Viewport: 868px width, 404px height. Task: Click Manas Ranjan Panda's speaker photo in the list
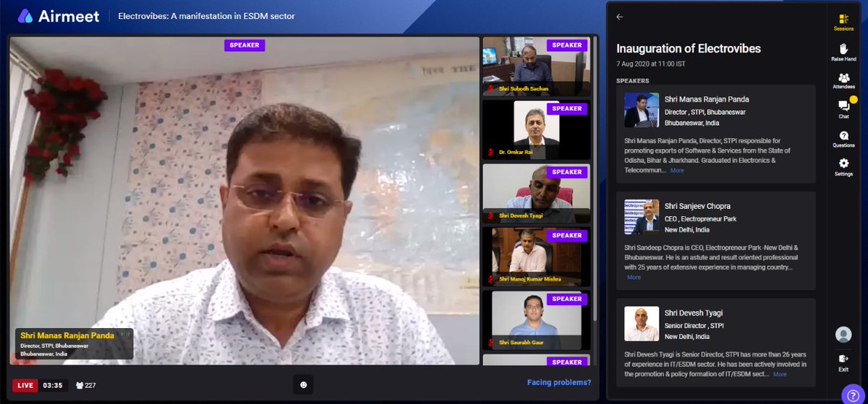(x=642, y=110)
